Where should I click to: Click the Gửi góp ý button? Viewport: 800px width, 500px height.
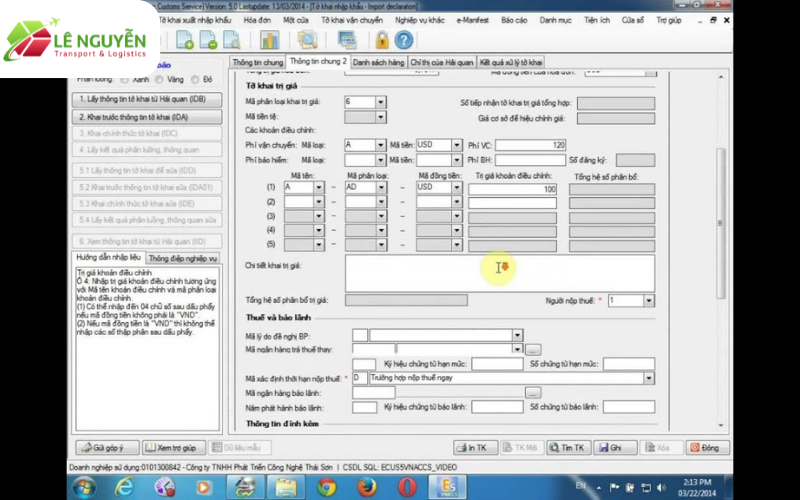(x=108, y=447)
